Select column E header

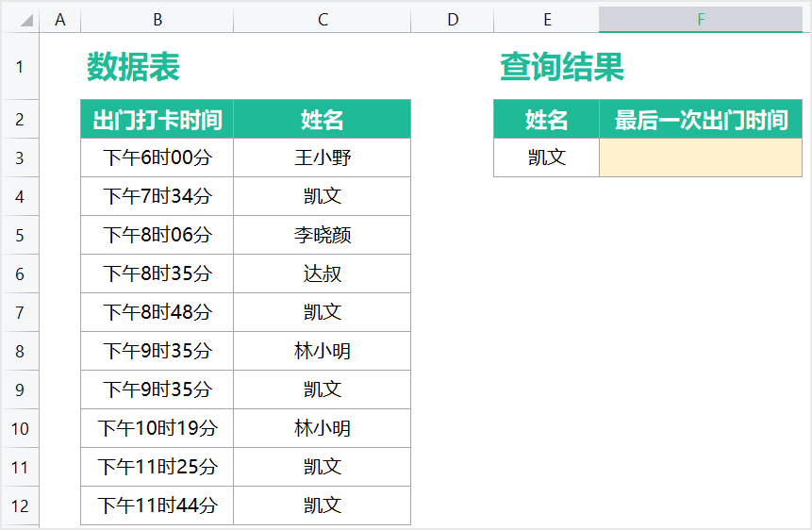click(x=546, y=20)
